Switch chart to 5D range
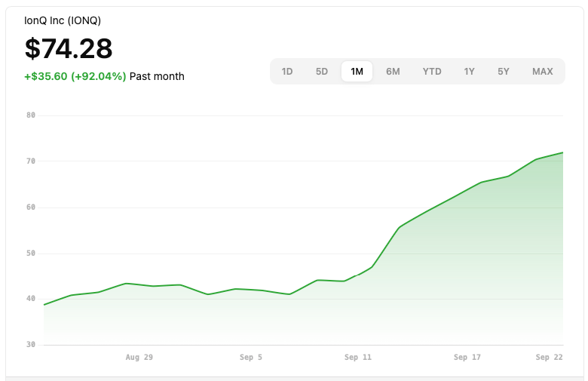The height and width of the screenshot is (381, 588). [x=321, y=72]
